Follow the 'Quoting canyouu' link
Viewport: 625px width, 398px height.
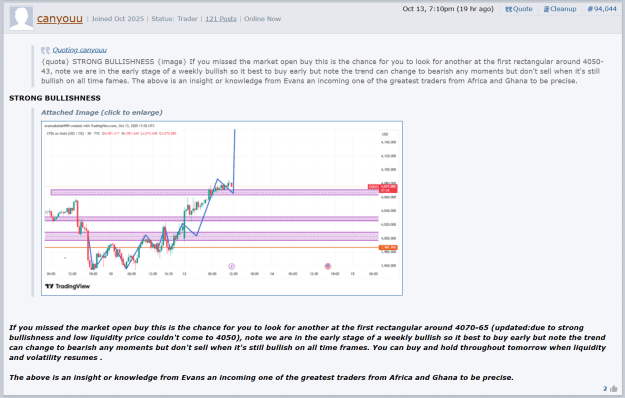pyautogui.click(x=80, y=50)
